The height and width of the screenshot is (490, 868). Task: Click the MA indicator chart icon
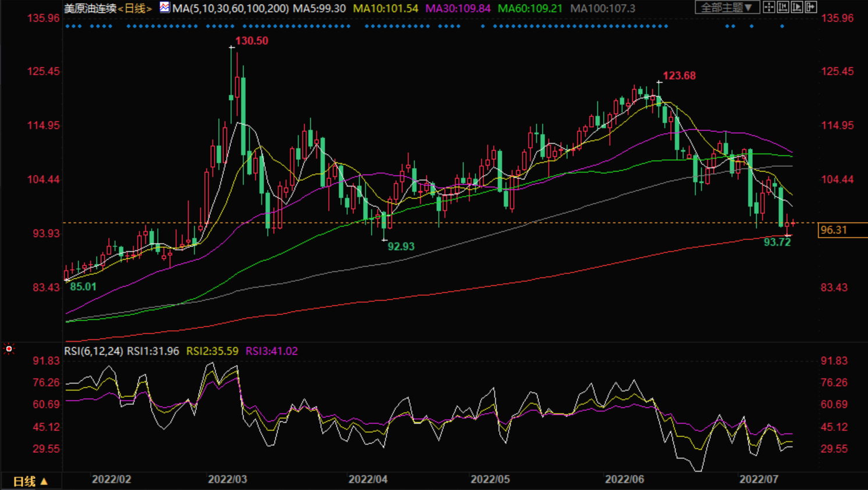165,8
